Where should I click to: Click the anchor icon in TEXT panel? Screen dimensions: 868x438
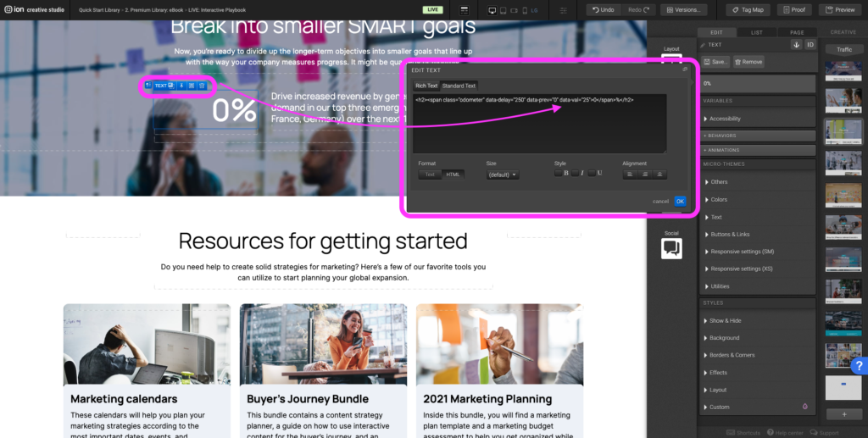pyautogui.click(x=797, y=45)
